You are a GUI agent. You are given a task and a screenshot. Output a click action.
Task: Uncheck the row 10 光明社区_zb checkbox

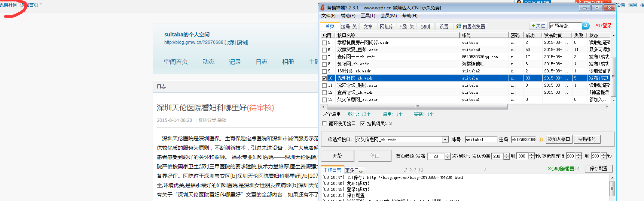click(x=324, y=78)
